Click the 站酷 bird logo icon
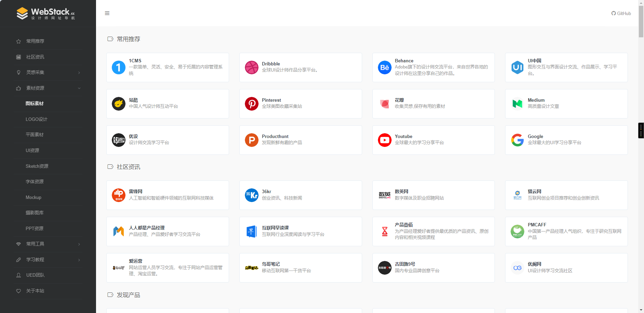The height and width of the screenshot is (313, 644). click(119, 103)
